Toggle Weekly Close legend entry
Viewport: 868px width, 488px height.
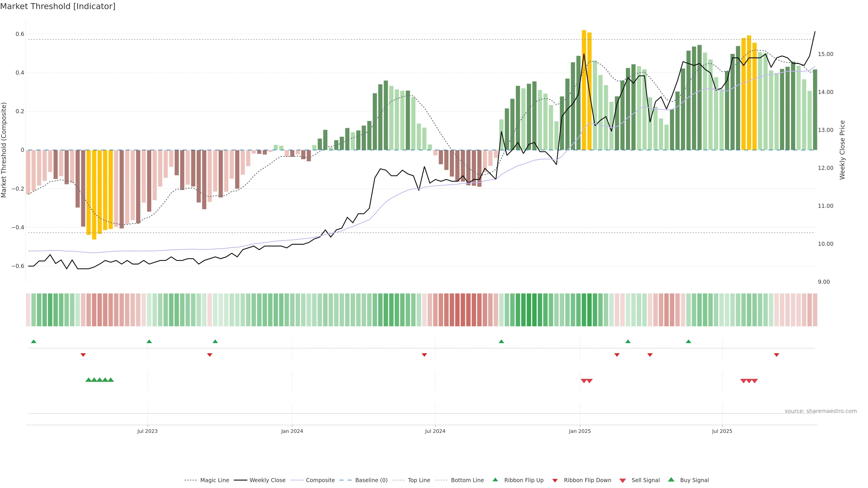267,480
